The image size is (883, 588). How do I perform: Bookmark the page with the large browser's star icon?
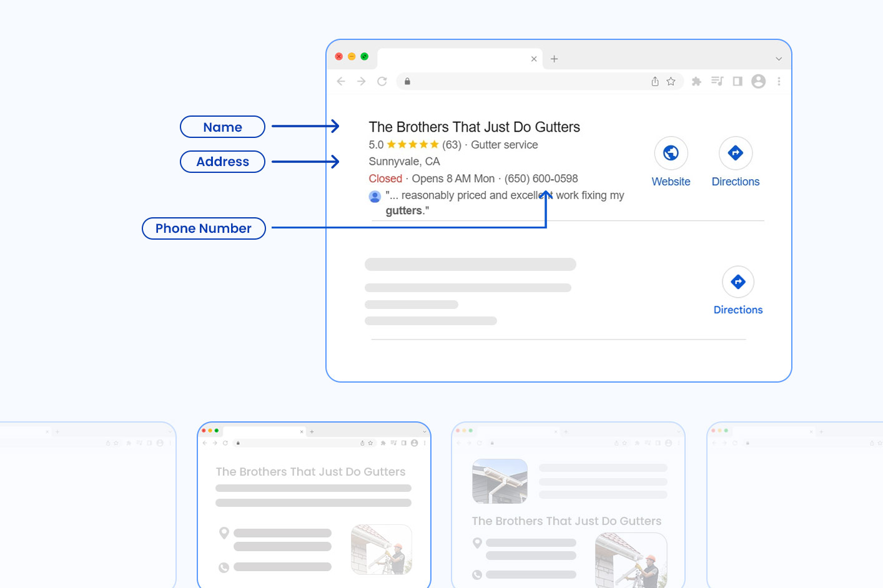tap(671, 81)
